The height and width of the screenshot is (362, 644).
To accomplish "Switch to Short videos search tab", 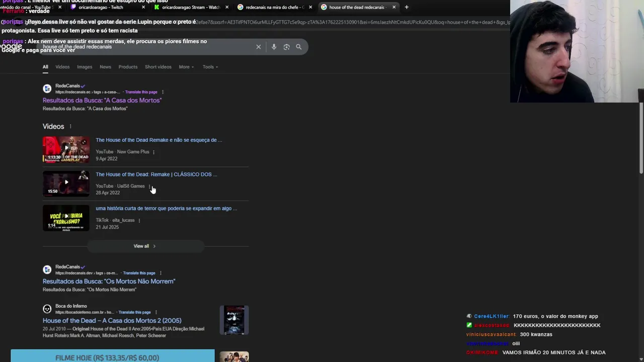I will [x=158, y=67].
